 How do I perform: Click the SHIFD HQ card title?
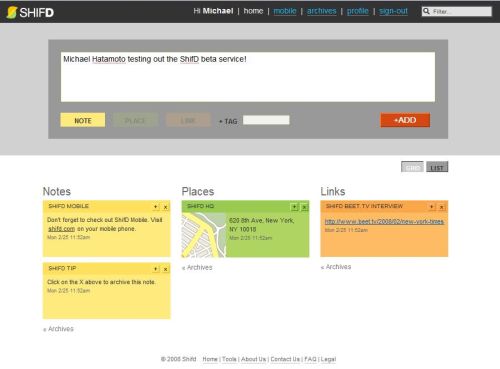click(x=200, y=206)
